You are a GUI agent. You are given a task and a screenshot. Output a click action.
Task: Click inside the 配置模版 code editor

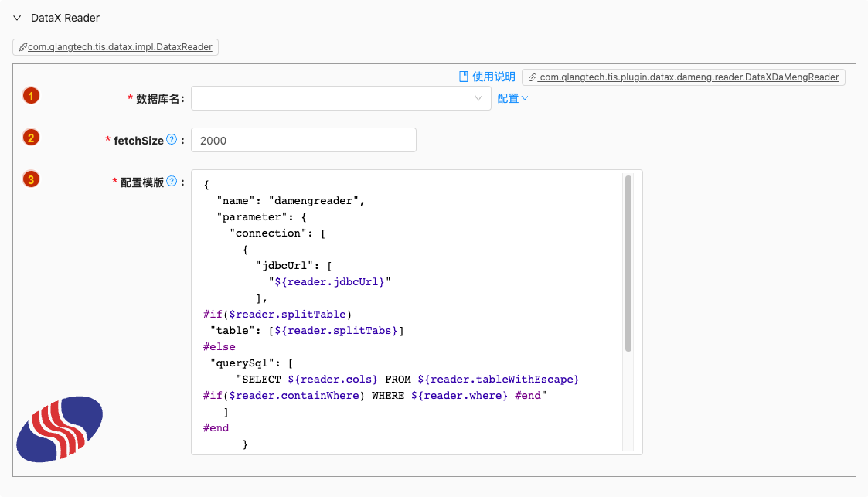tap(410, 309)
